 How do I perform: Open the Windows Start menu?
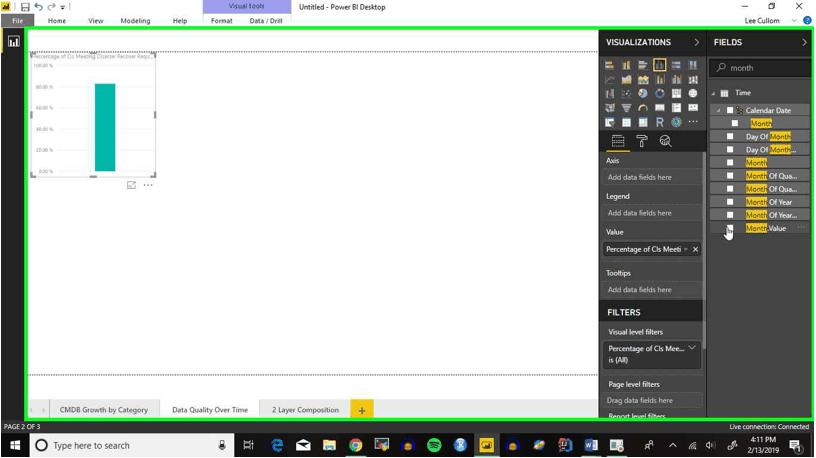tap(15, 446)
